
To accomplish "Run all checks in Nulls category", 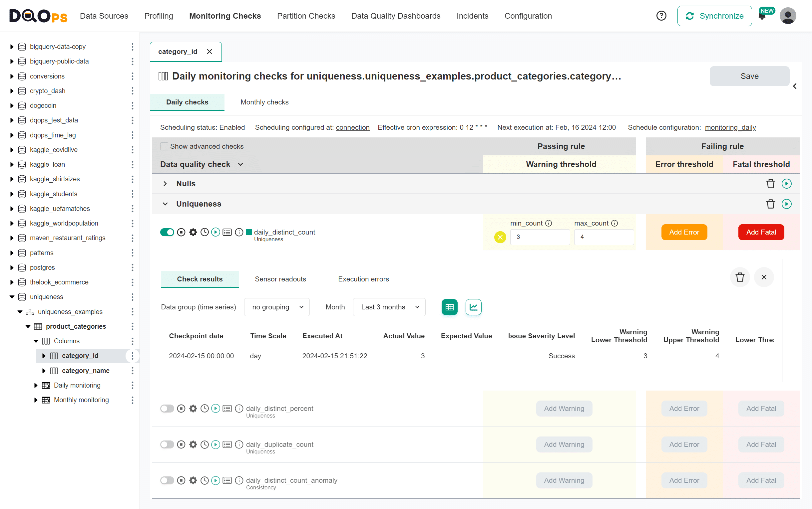I will [x=787, y=183].
